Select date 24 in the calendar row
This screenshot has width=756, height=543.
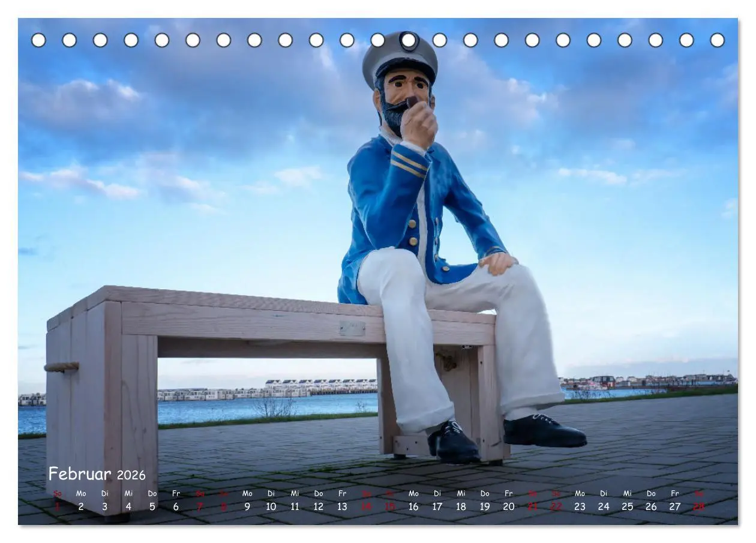604,506
